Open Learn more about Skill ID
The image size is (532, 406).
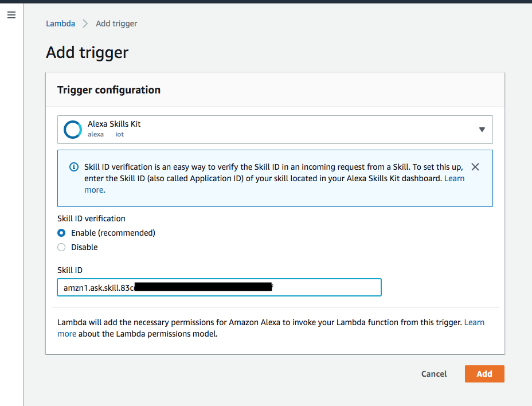coord(455,178)
